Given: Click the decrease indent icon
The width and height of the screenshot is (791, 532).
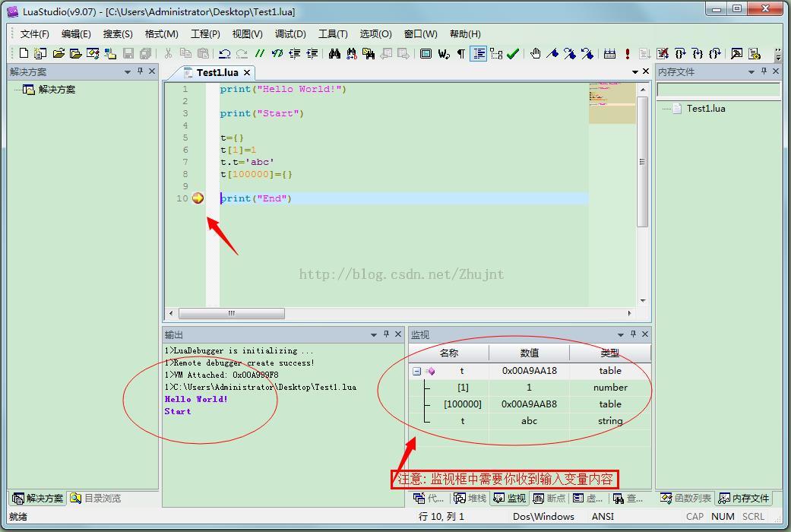Looking at the screenshot, I should click(x=295, y=53).
